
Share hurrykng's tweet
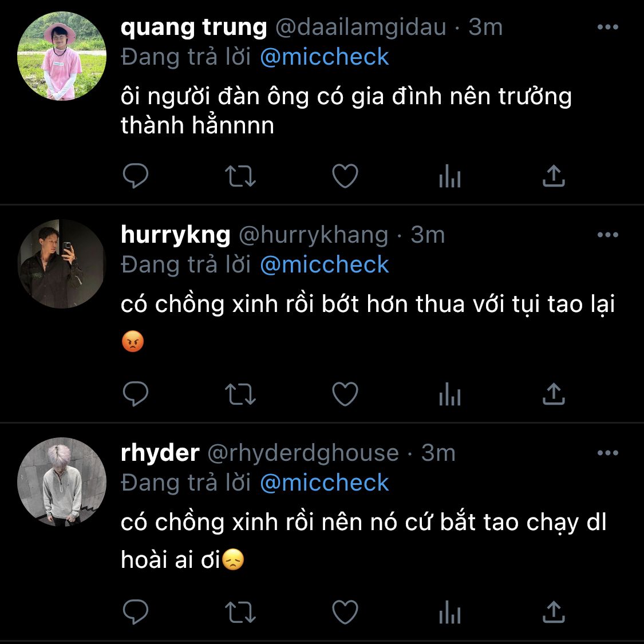click(x=554, y=394)
